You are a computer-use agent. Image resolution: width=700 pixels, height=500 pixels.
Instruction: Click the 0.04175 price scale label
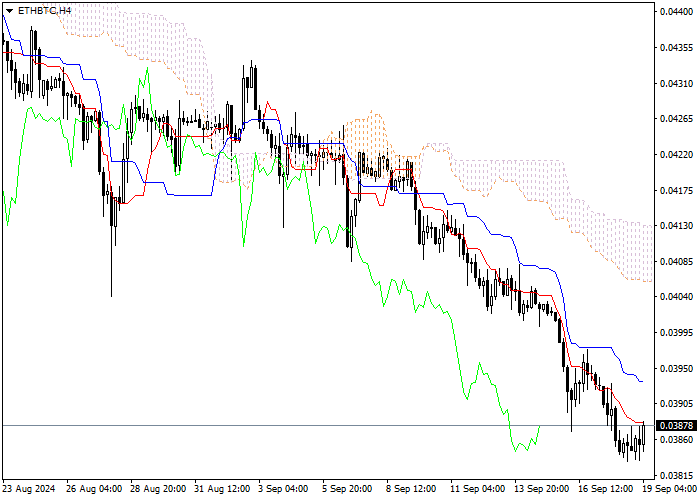point(676,191)
